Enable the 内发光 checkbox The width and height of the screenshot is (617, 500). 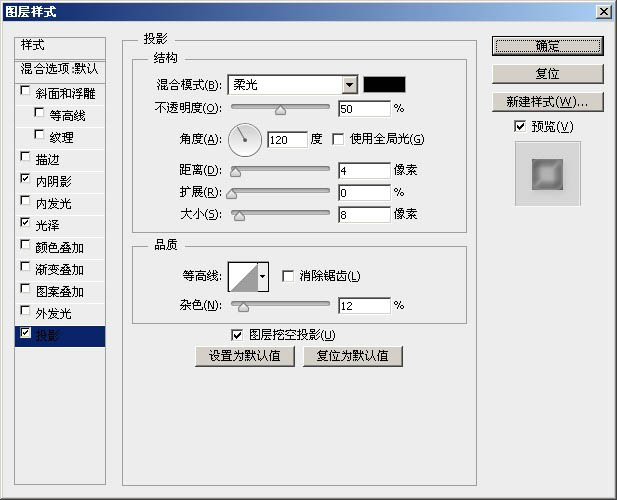click(x=25, y=201)
